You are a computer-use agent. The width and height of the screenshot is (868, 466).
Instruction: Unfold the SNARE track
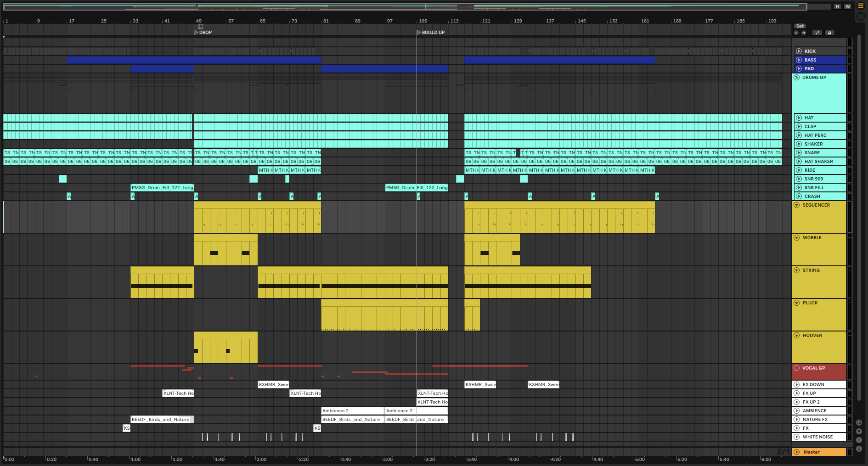pyautogui.click(x=799, y=153)
